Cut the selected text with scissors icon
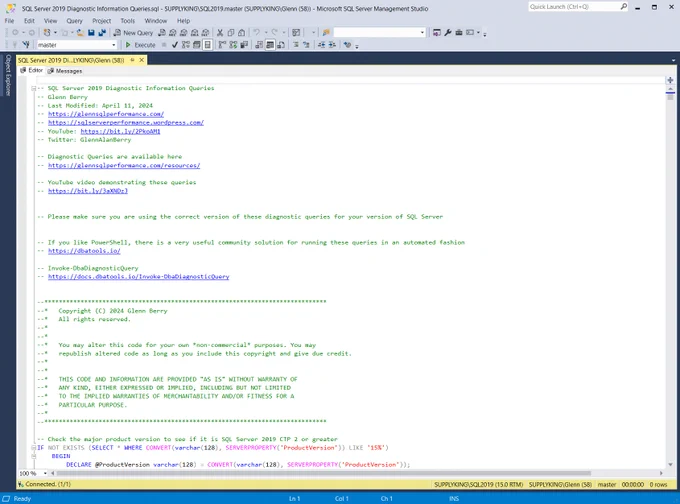 220,33
